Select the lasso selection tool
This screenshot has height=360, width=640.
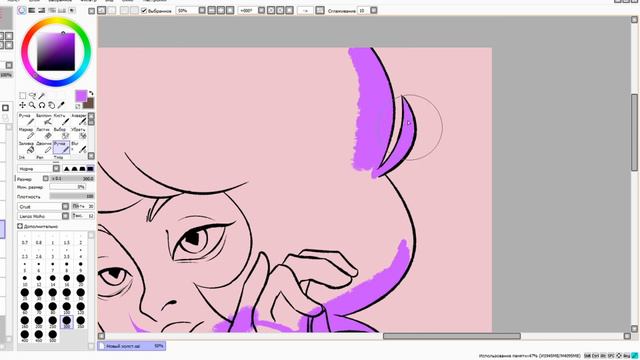32,96
